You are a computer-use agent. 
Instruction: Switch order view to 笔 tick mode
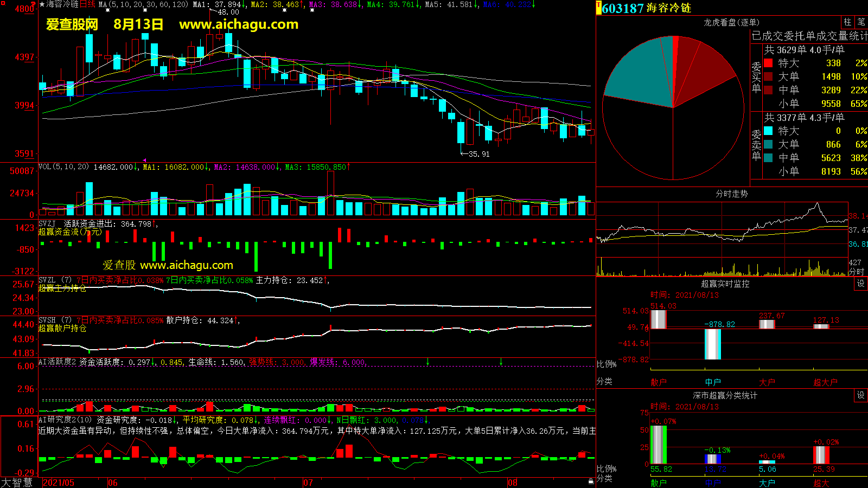[x=861, y=22]
